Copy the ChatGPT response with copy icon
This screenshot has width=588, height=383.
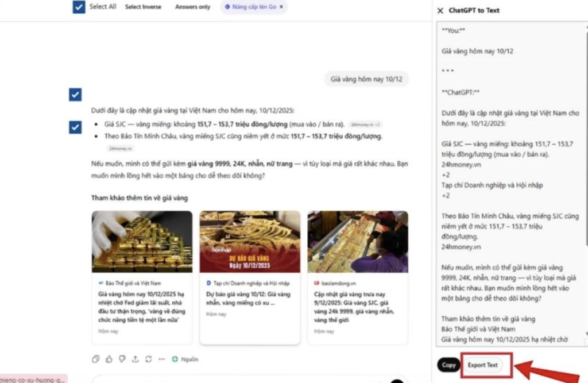(96, 359)
